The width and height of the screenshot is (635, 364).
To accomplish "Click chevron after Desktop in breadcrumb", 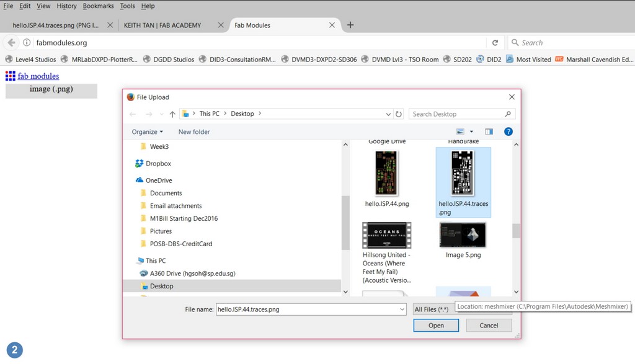I will pyautogui.click(x=260, y=113).
